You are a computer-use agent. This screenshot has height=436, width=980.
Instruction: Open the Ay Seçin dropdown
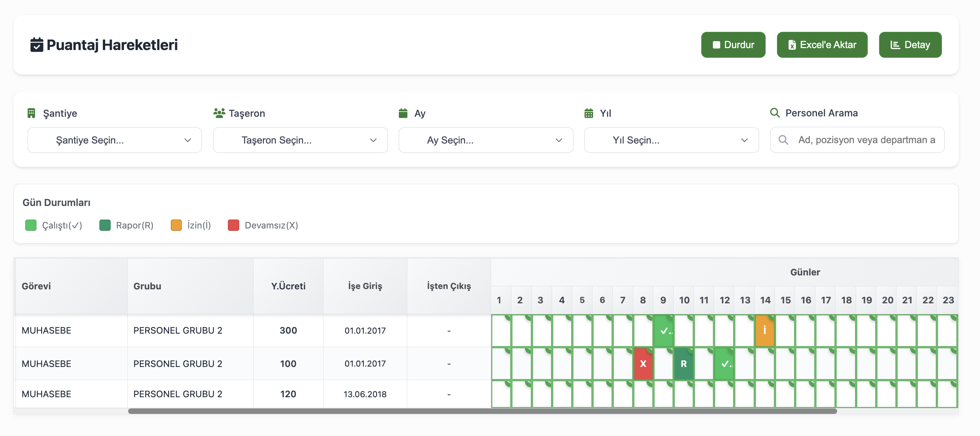[486, 140]
